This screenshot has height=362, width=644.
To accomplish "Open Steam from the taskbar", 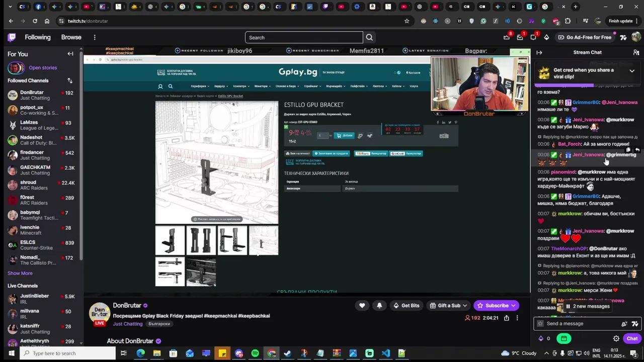I will pos(287,353).
